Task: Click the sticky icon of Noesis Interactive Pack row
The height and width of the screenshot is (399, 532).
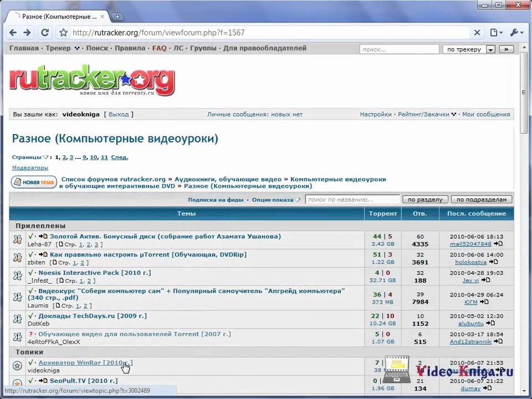Action: (17, 276)
